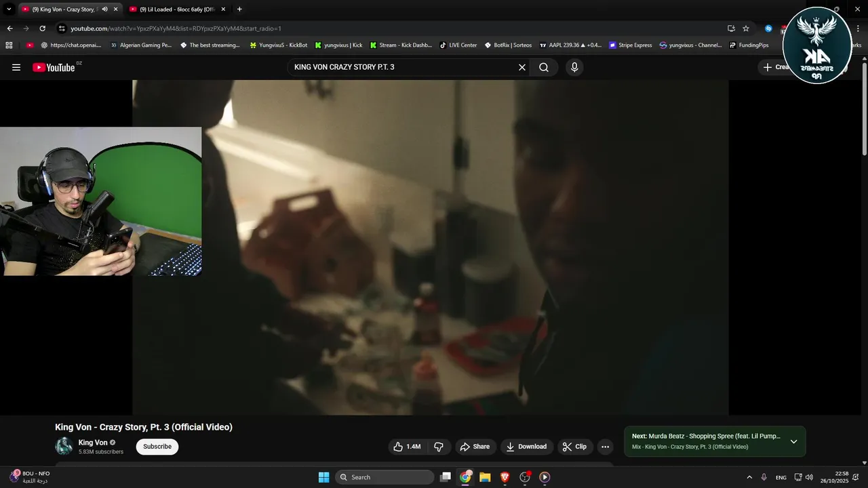
Task: Click the video title King Von - Crazy Story, Pt. 3
Action: click(x=144, y=427)
